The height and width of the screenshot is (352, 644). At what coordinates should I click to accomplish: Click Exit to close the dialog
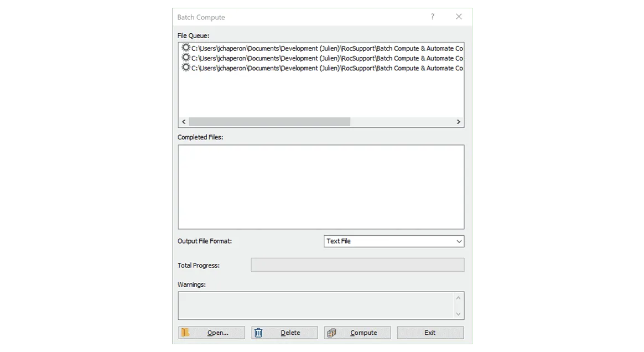pyautogui.click(x=430, y=332)
